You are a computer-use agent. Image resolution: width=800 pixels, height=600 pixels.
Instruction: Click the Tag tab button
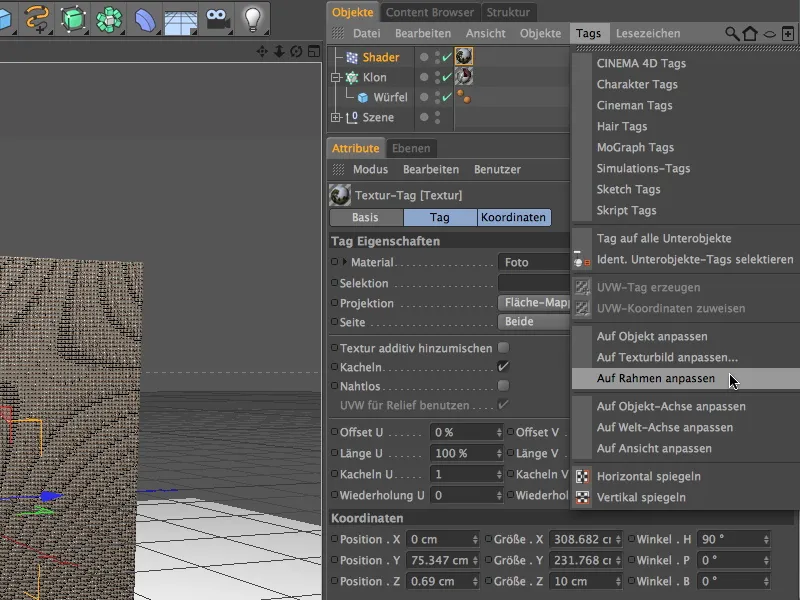[440, 217]
